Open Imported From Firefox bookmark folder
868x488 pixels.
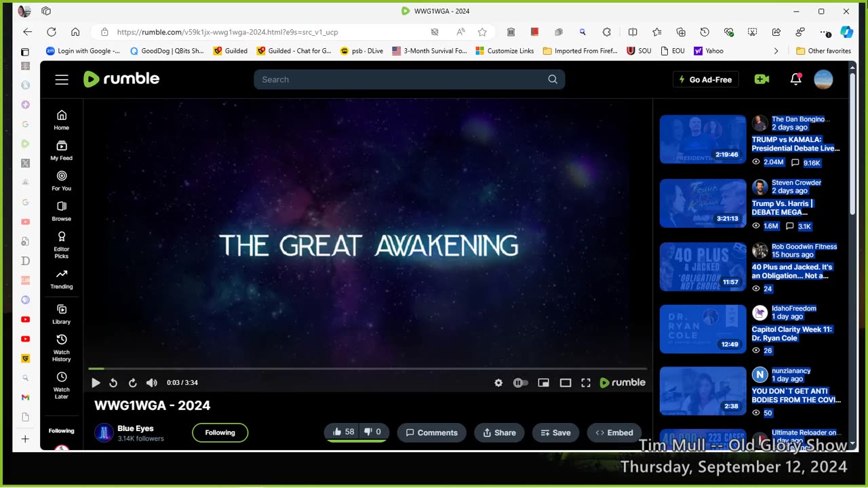coord(580,51)
